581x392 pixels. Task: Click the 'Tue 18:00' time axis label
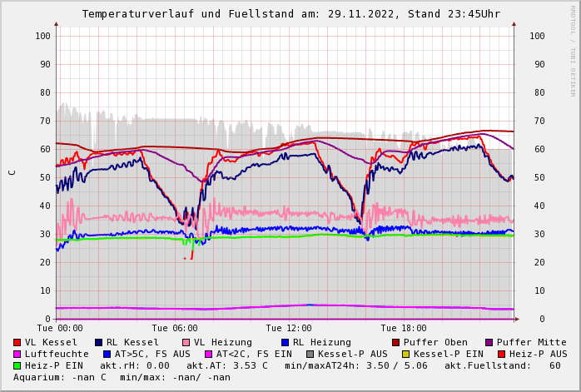click(404, 328)
